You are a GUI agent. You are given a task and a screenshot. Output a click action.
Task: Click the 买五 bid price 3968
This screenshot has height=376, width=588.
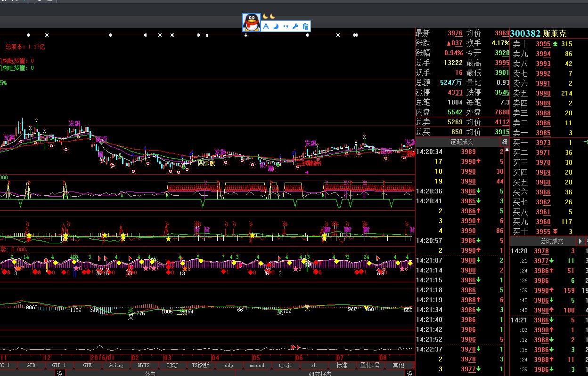(543, 182)
